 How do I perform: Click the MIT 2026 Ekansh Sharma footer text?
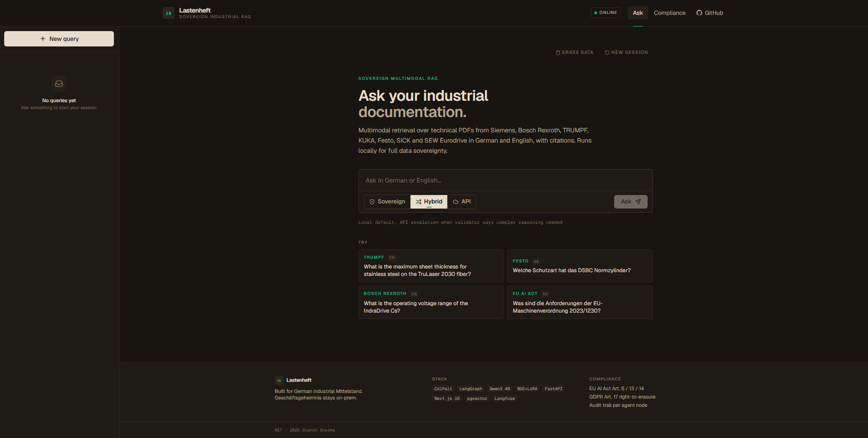(305, 430)
